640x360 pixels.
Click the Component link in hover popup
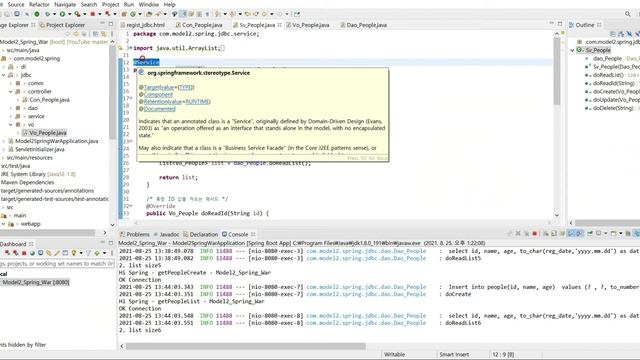coord(158,94)
